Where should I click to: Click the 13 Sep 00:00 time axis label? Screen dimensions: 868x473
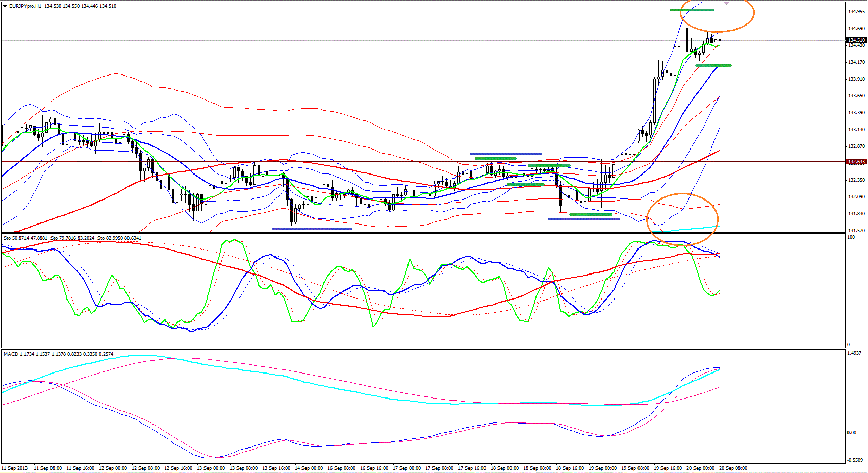211,468
